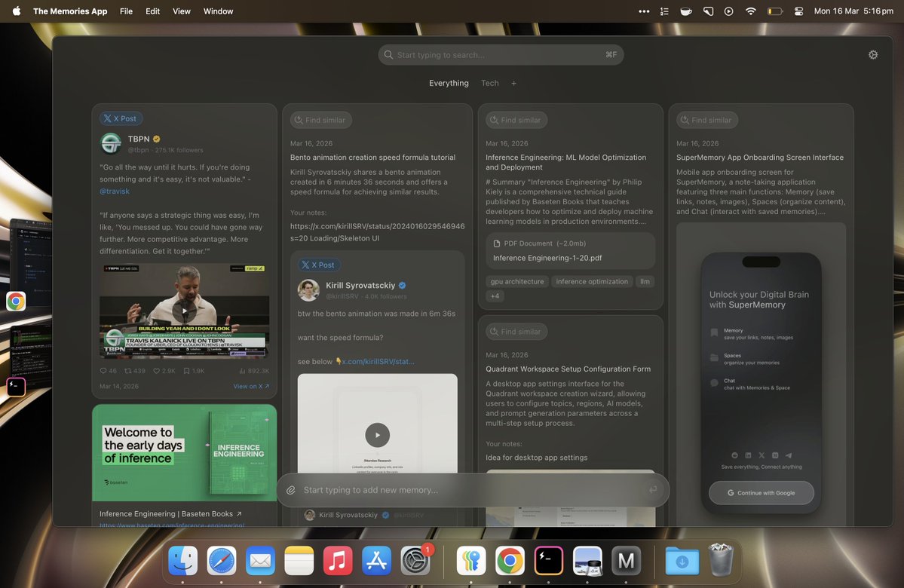Switch to the Tech tab
Viewport: 904px width, 588px height.
pos(489,83)
